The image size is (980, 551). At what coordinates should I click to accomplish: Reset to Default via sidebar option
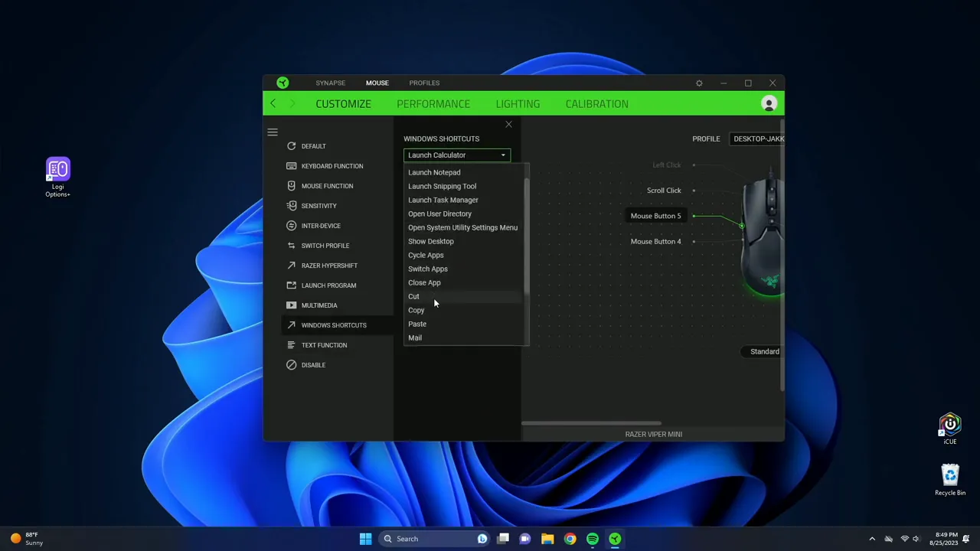coord(313,145)
